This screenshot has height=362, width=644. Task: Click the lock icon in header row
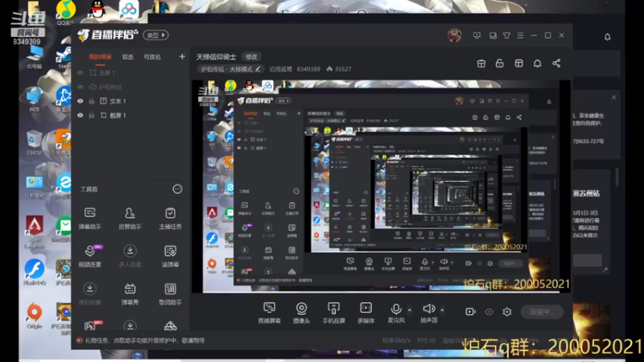coord(499,64)
